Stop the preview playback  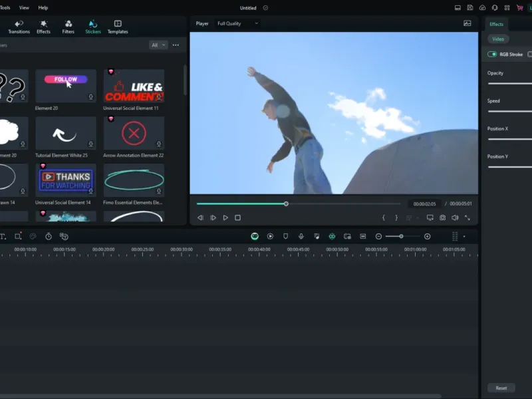click(238, 218)
